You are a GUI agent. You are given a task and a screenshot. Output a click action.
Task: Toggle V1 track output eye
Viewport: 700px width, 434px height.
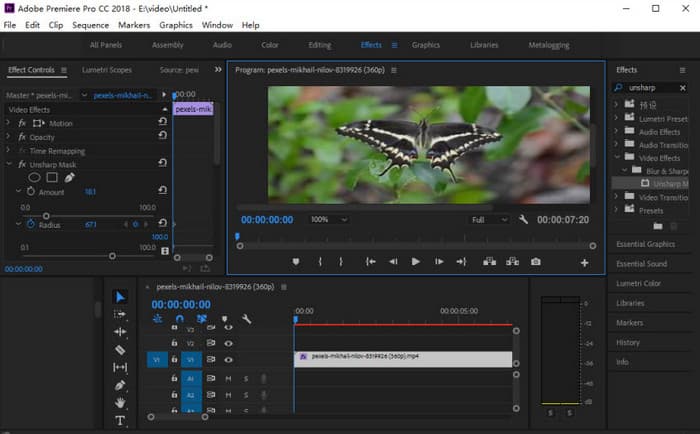(x=228, y=359)
